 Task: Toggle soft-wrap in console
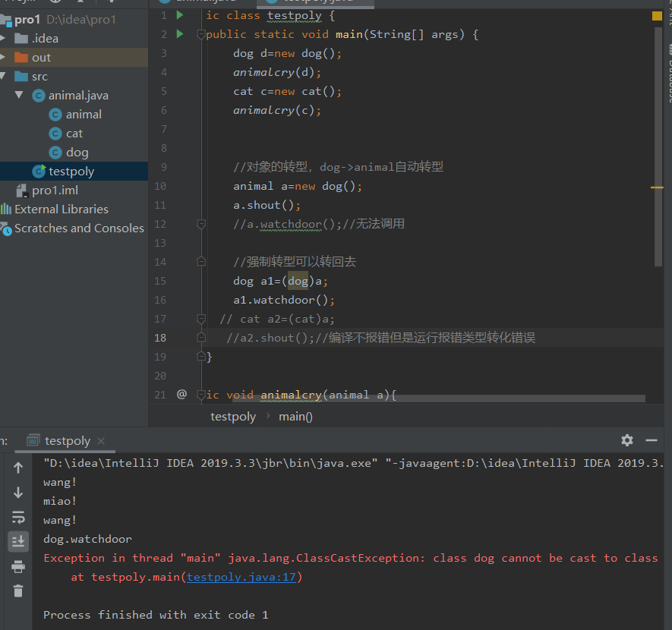[x=18, y=518]
